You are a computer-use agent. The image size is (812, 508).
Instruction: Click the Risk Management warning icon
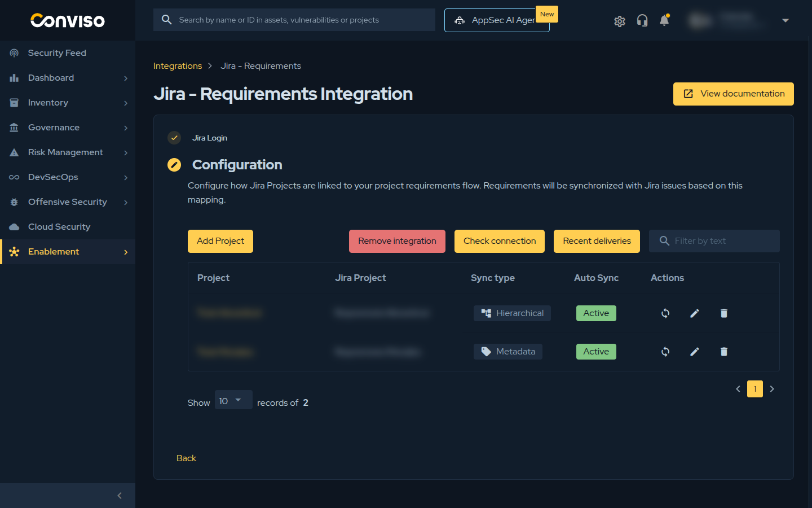pyautogui.click(x=14, y=152)
